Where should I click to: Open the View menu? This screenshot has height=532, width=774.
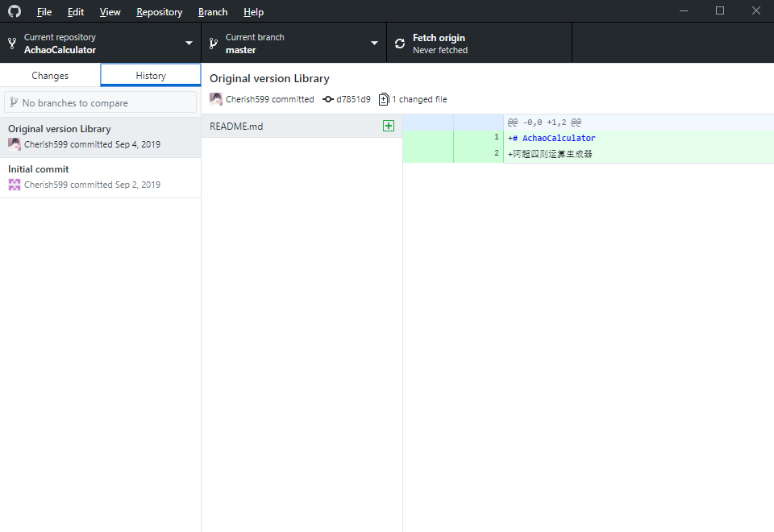click(110, 12)
